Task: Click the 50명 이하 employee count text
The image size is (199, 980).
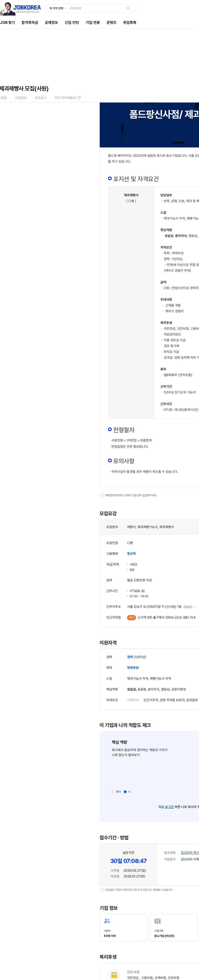Action: point(110,936)
